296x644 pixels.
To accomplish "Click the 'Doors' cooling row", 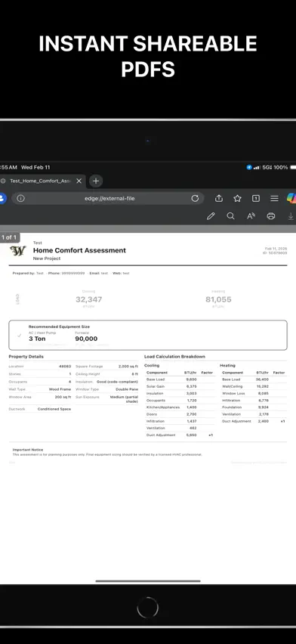I will [180, 414].
